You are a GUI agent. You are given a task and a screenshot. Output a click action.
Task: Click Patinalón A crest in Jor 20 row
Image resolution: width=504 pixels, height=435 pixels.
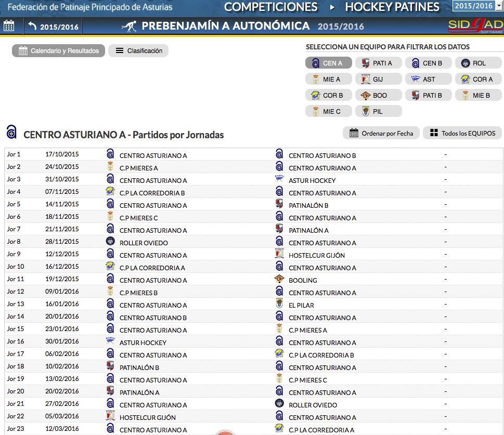pyautogui.click(x=110, y=391)
